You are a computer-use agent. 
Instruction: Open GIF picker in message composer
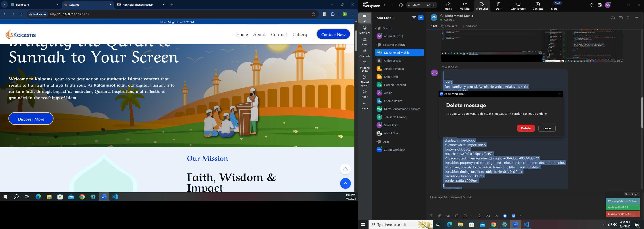point(448,216)
